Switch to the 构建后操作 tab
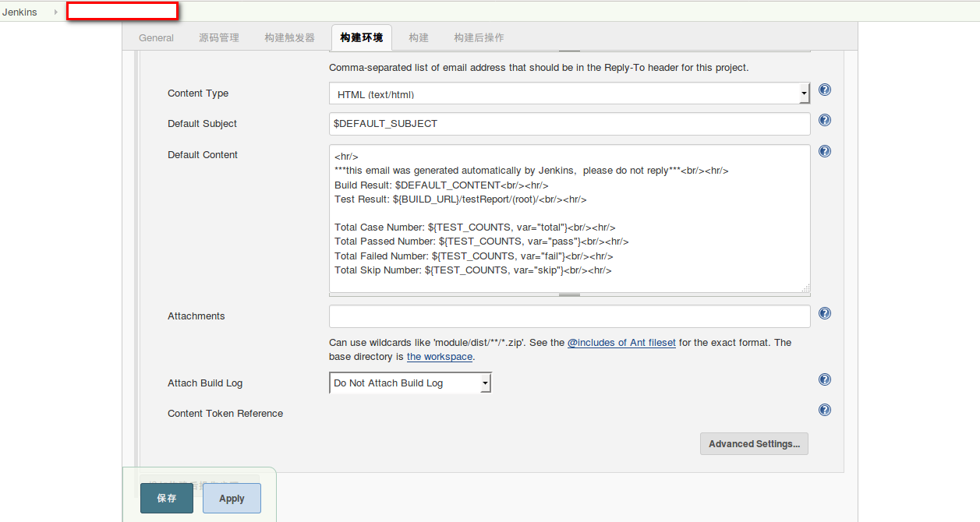Viewport: 980px width, 522px height. [479, 37]
